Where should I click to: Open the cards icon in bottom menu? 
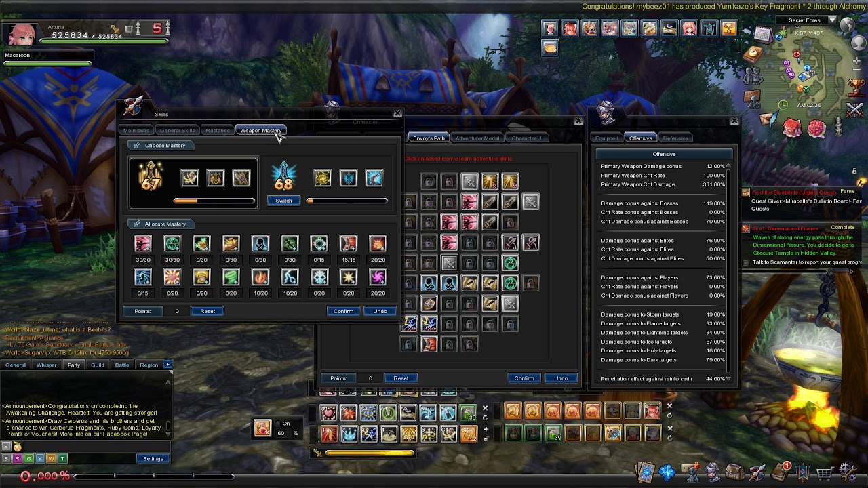coord(644,472)
